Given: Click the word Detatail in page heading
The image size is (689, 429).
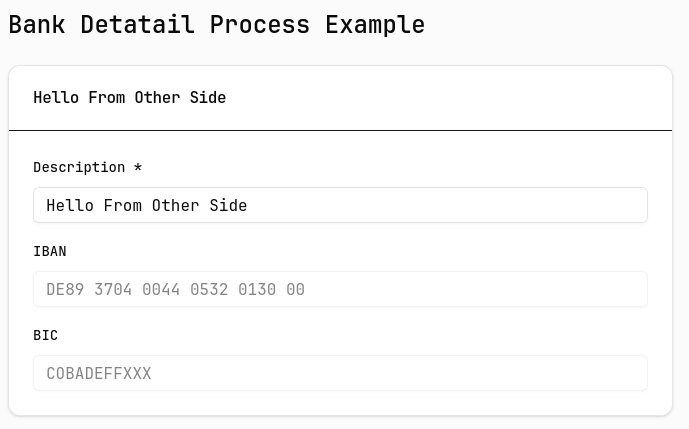Looking at the screenshot, I should 138,24.
